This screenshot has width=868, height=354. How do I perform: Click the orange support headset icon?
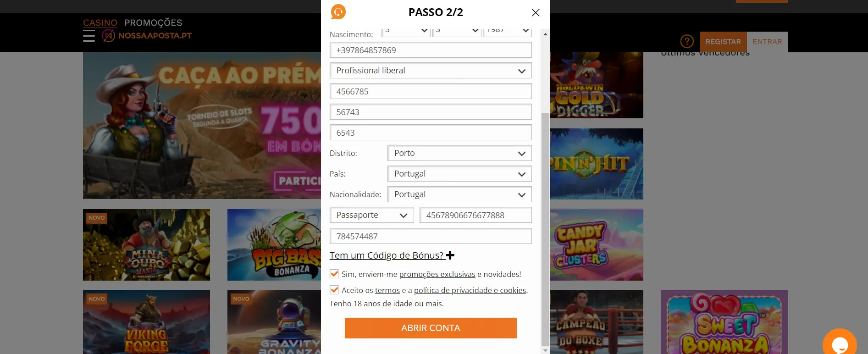[338, 12]
